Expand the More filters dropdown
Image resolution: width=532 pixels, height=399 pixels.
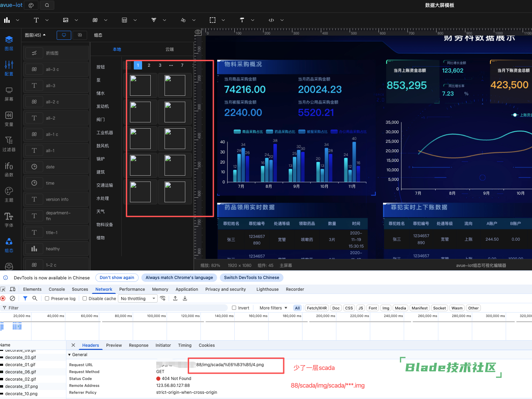click(x=273, y=308)
